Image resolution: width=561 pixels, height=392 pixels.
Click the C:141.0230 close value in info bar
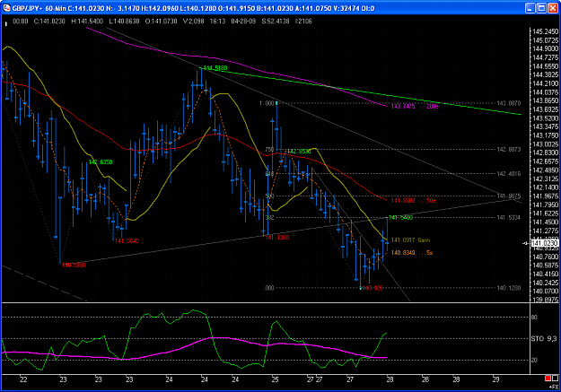(49, 22)
